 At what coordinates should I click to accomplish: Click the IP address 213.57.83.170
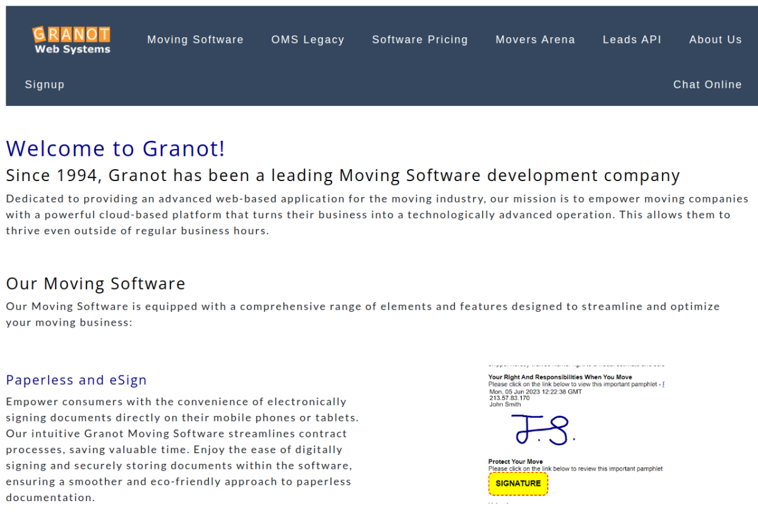[x=510, y=398]
